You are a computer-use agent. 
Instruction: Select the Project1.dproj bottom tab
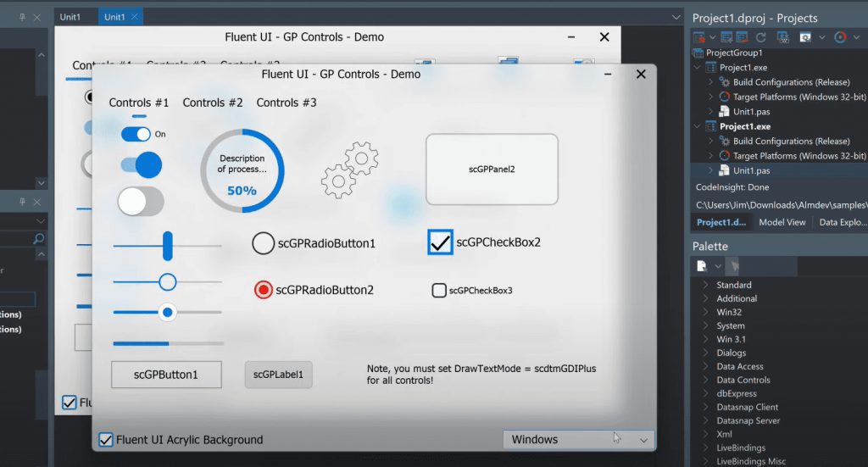tap(721, 222)
